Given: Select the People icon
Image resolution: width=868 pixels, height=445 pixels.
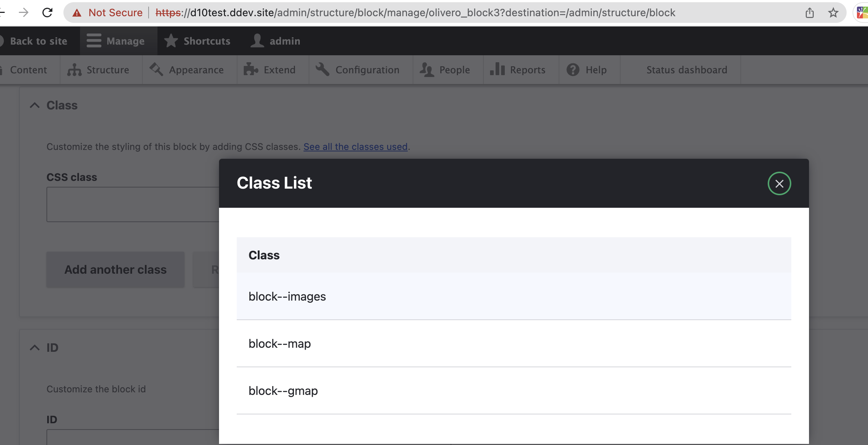Looking at the screenshot, I should coord(427,69).
